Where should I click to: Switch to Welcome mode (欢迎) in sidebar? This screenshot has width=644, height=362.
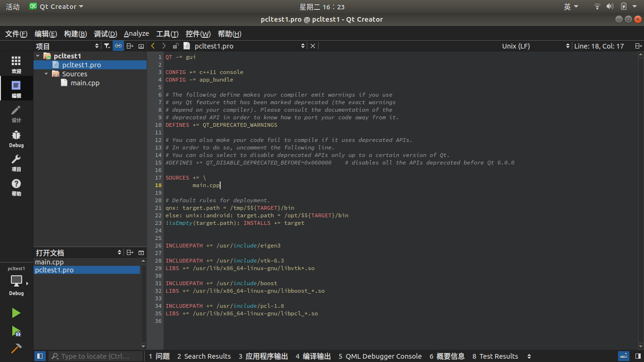(x=16, y=64)
